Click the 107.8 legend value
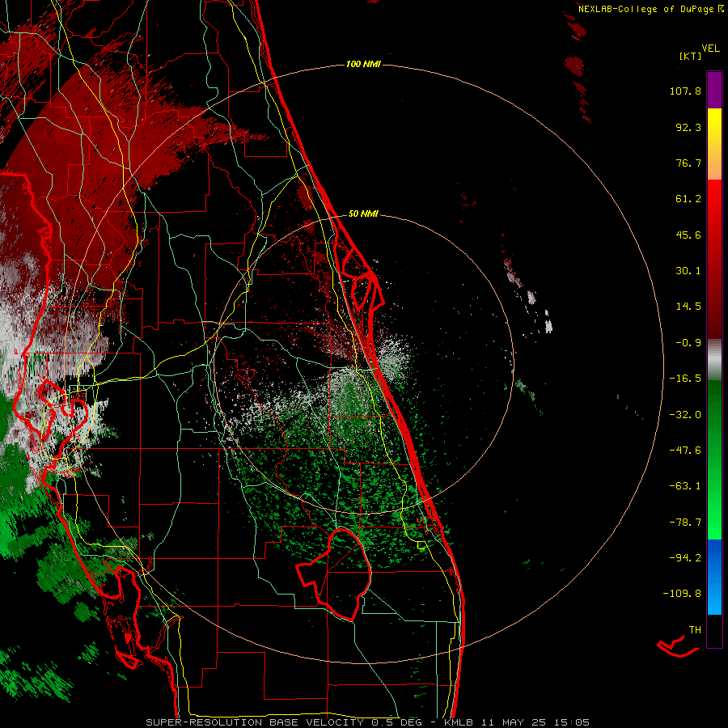Screen dimensions: 728x728 tap(685, 91)
